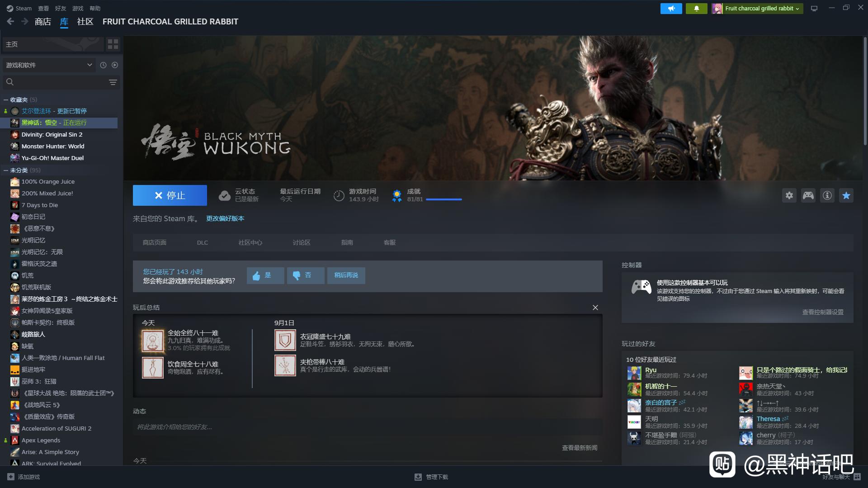868x488 pixels.
Task: Open the Big Picture mode monitor icon
Action: (x=814, y=8)
